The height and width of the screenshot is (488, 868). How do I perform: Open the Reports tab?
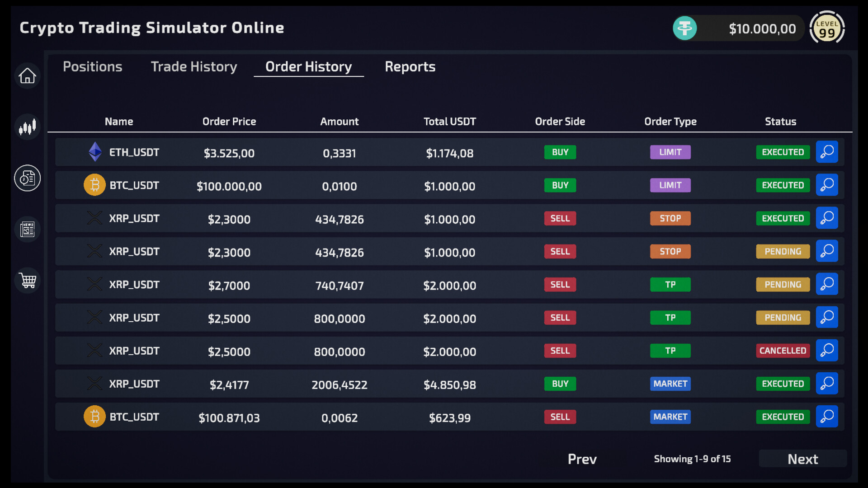410,66
